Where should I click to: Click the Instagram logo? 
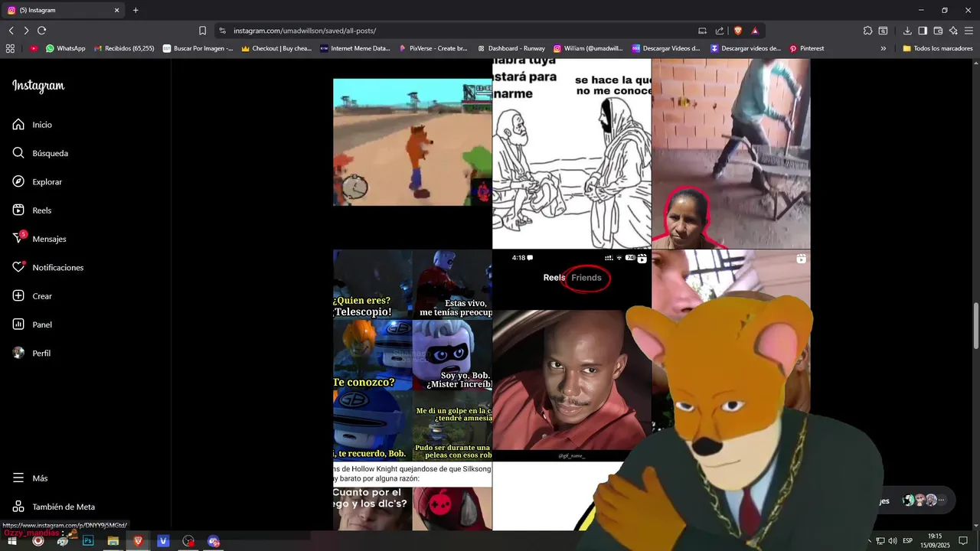point(38,86)
